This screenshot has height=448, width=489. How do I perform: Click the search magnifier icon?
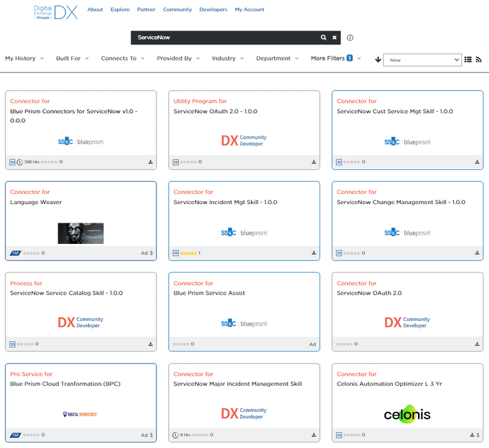click(323, 37)
